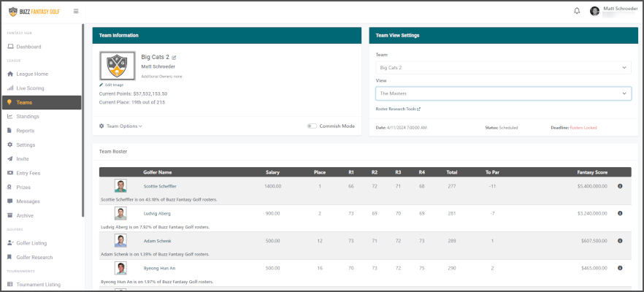Open the notifications bell
Screen dimensions: 644x292
577,11
